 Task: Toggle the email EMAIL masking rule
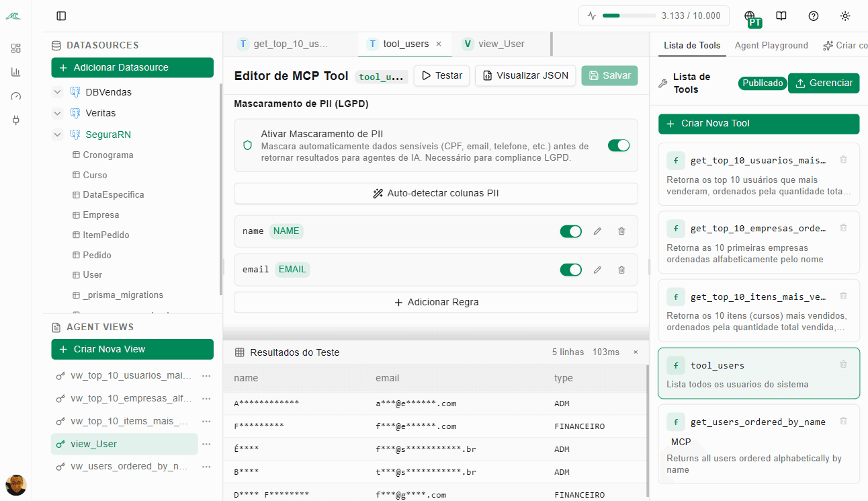(570, 270)
